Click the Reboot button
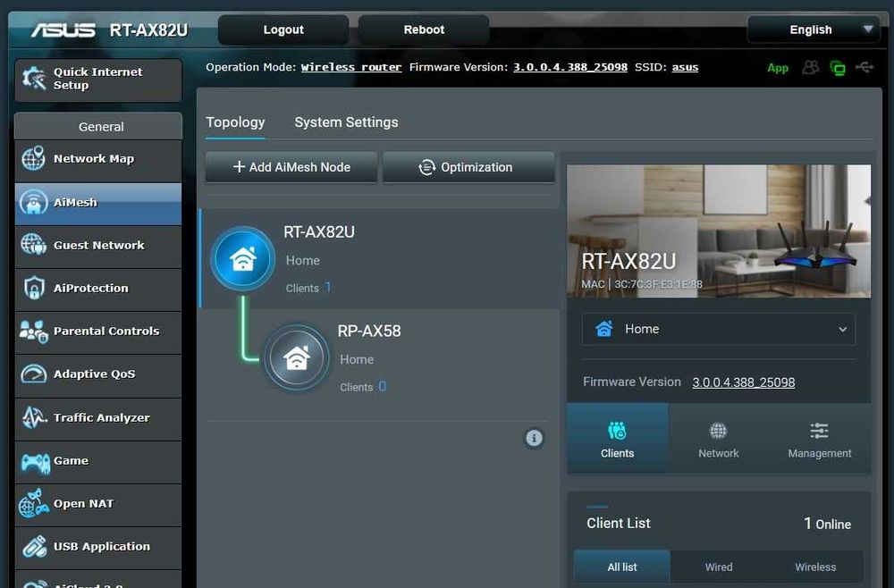The image size is (894, 588). point(424,29)
